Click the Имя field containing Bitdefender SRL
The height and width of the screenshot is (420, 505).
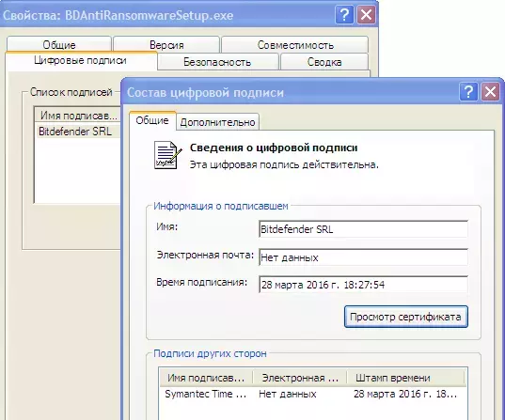point(363,229)
